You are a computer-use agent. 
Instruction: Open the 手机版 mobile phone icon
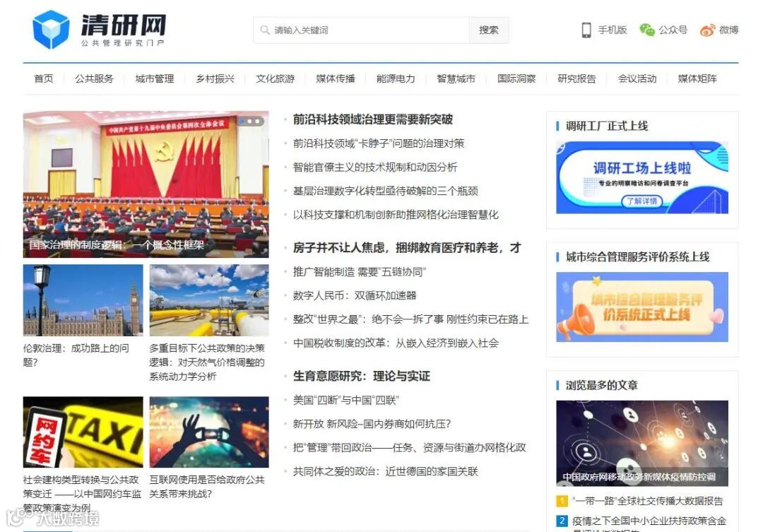(586, 30)
